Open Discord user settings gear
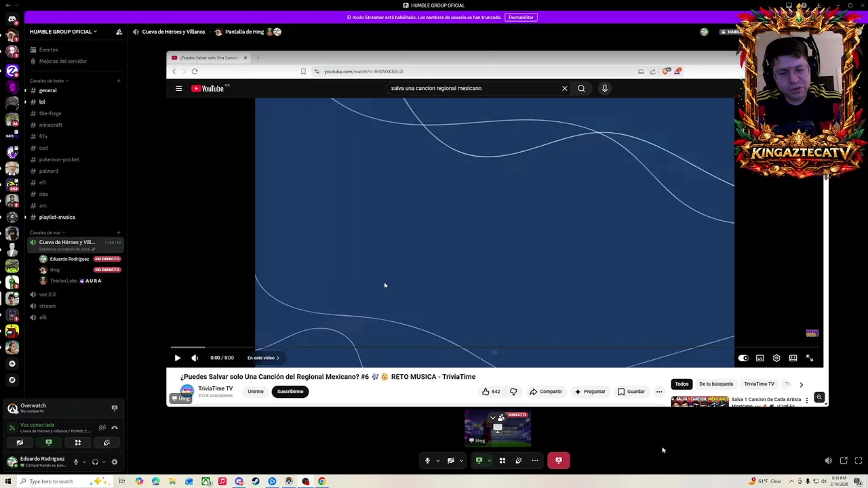 click(115, 462)
